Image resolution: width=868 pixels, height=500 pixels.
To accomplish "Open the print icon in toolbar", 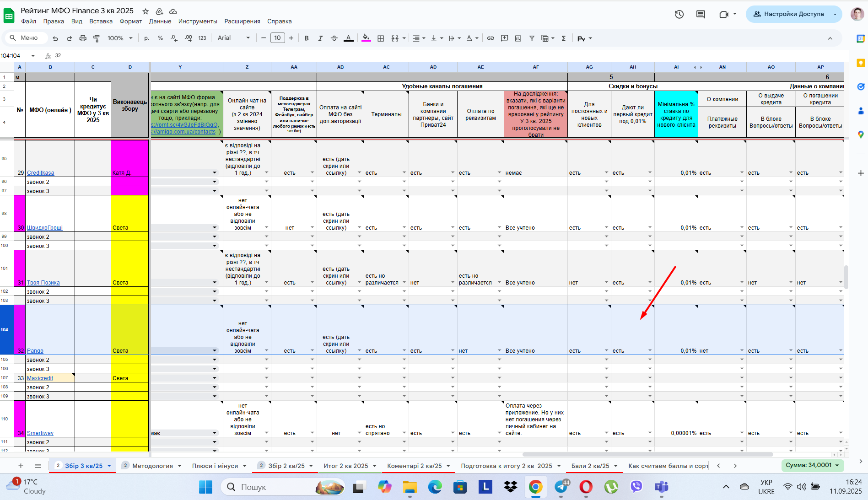I will click(83, 38).
